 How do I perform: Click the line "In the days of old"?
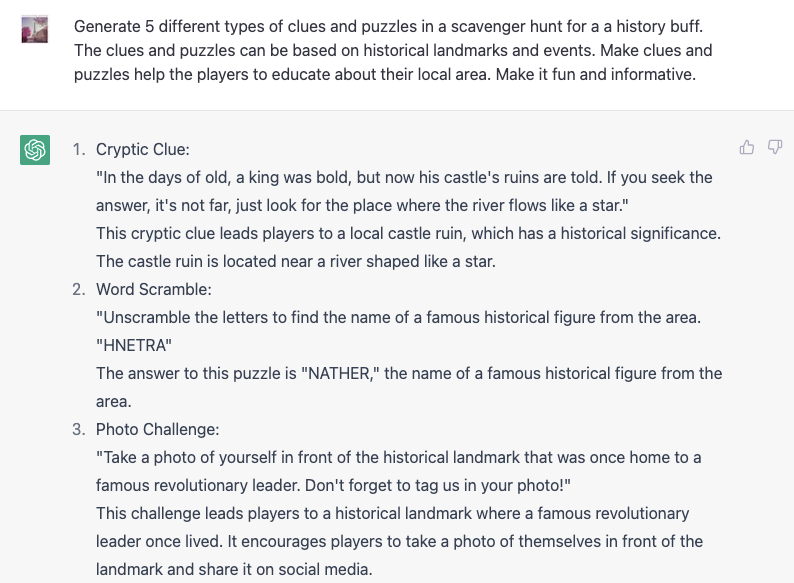click(404, 177)
